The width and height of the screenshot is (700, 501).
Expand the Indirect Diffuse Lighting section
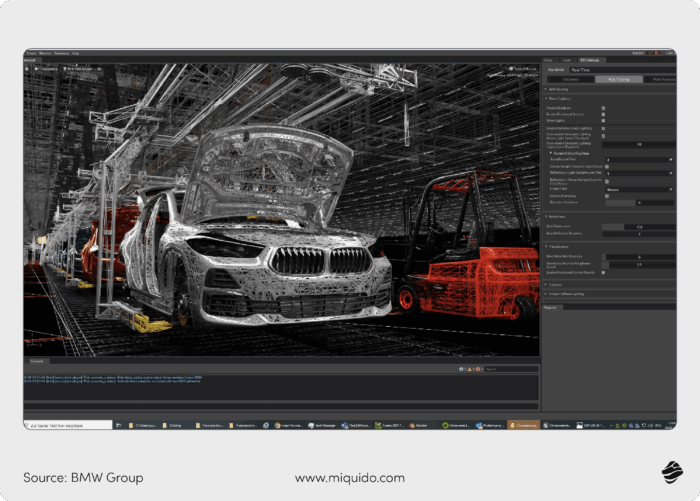(x=564, y=294)
